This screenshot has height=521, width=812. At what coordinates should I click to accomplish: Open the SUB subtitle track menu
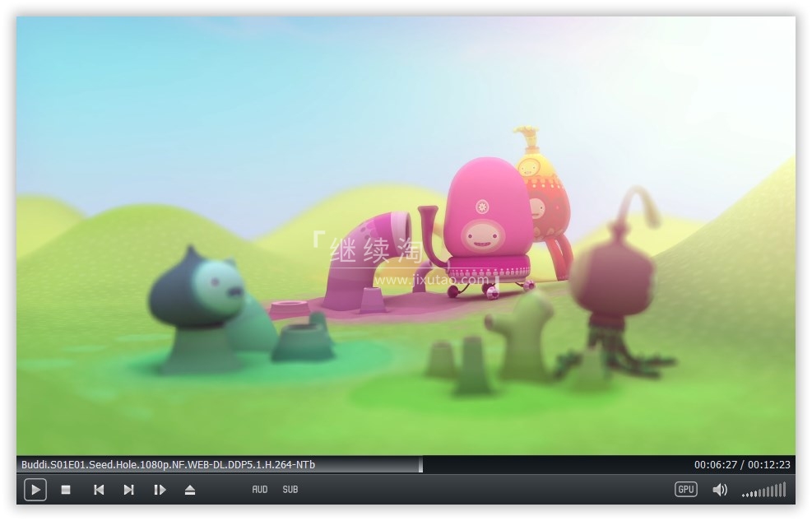290,490
